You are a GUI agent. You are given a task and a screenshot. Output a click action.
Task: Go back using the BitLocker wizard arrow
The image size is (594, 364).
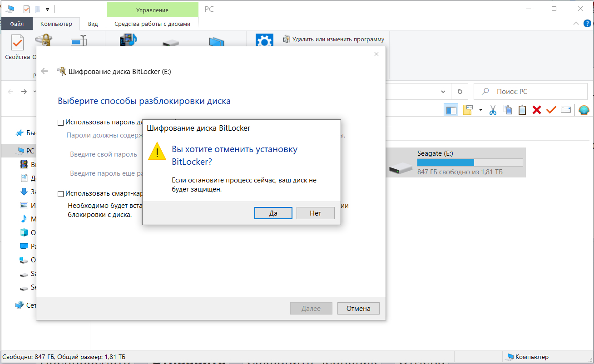45,71
